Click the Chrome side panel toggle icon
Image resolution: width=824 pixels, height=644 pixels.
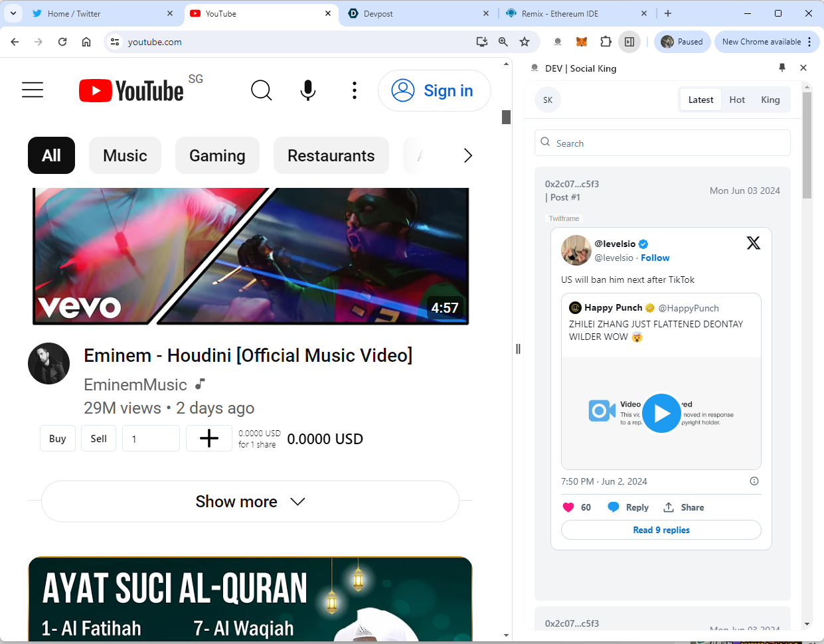[x=628, y=41]
